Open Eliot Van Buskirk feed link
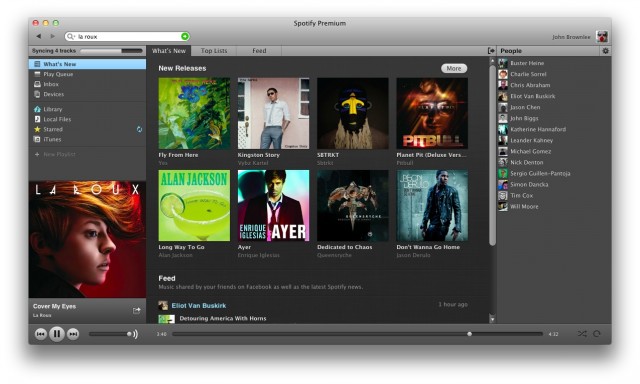The height and width of the screenshot is (384, 640). [199, 305]
